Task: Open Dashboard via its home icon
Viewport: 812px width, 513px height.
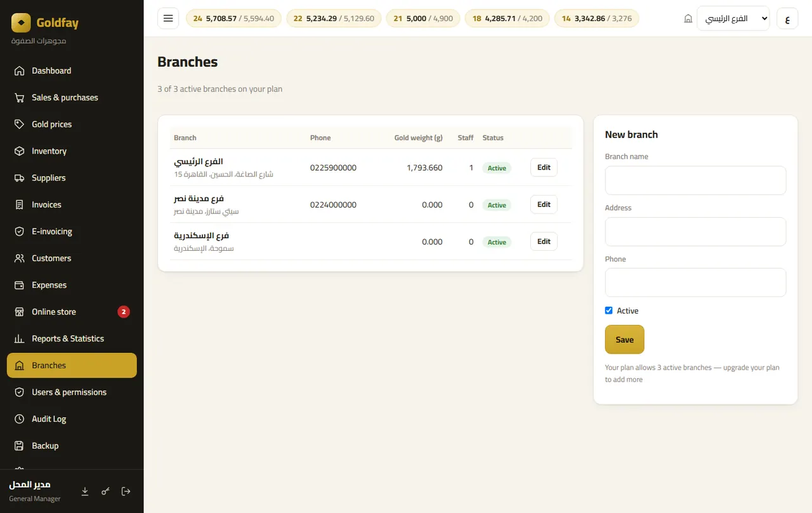Action: tap(20, 70)
